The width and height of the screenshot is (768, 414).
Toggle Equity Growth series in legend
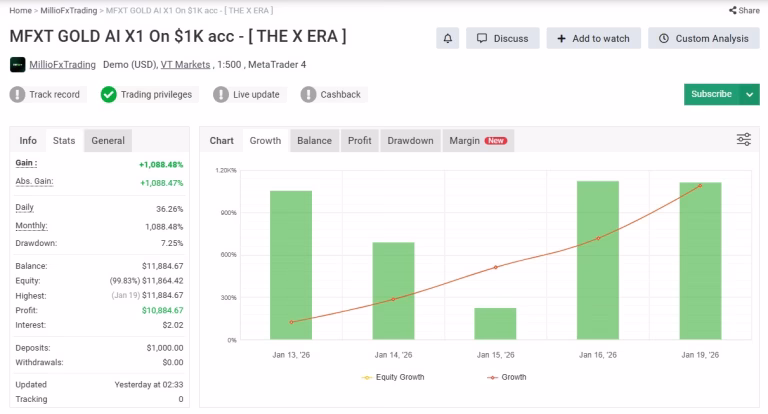[392, 377]
